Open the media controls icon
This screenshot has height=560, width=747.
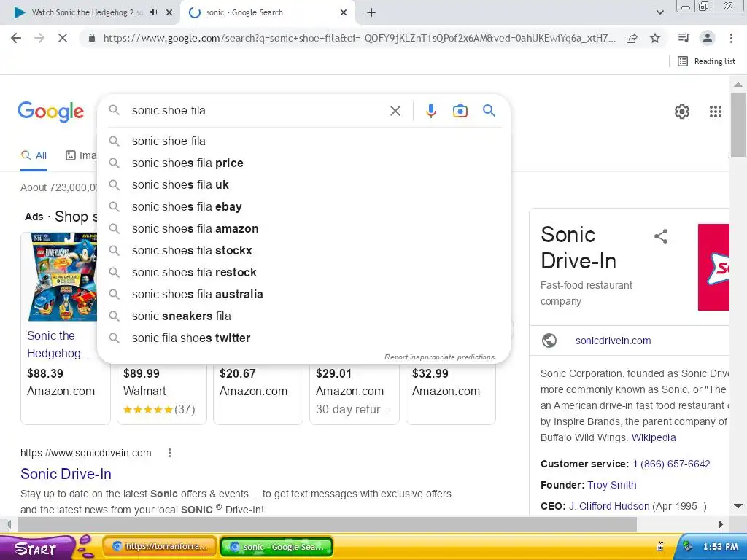(x=684, y=38)
